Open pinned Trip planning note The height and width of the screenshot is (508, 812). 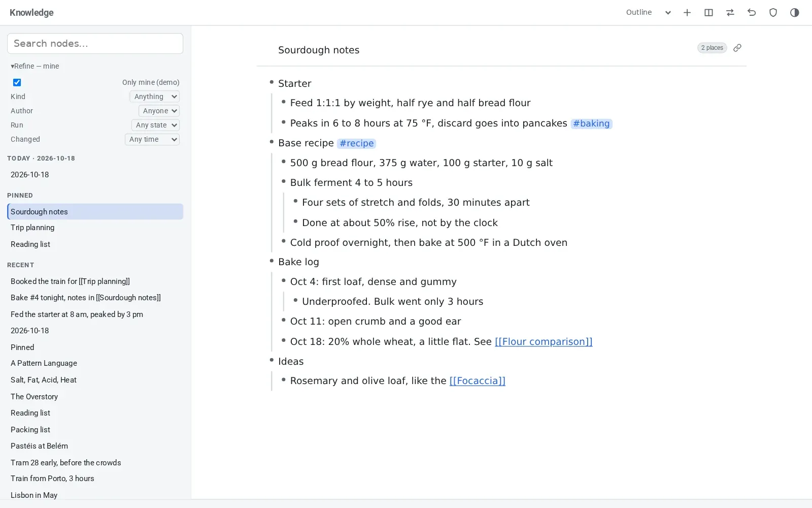tap(95, 228)
